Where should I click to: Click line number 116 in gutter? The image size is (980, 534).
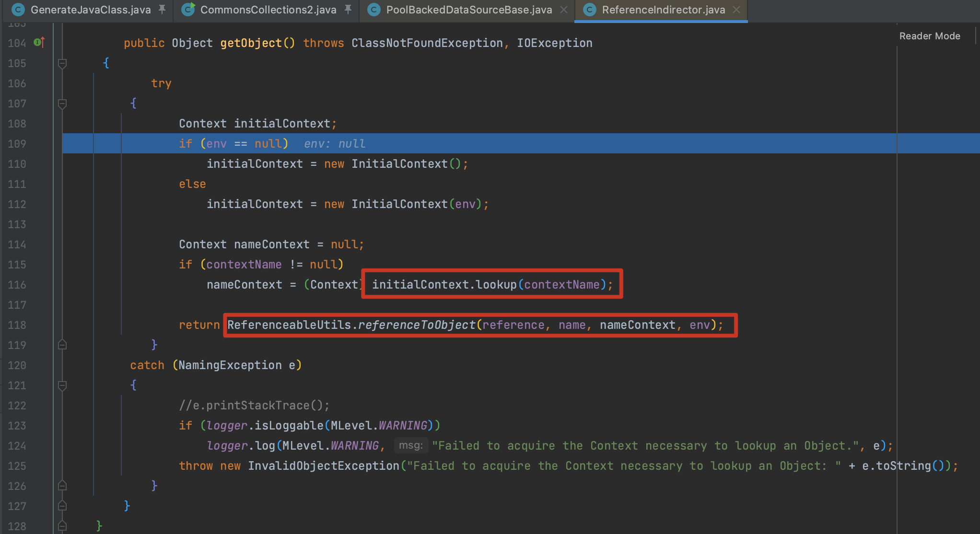[17, 285]
